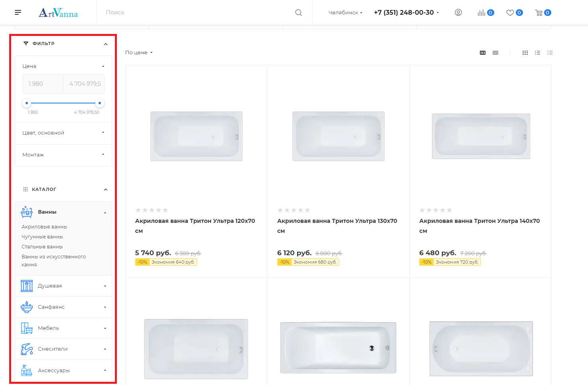This screenshot has width=588, height=385.
Task: Open the product comparison chart icon
Action: pos(481,13)
